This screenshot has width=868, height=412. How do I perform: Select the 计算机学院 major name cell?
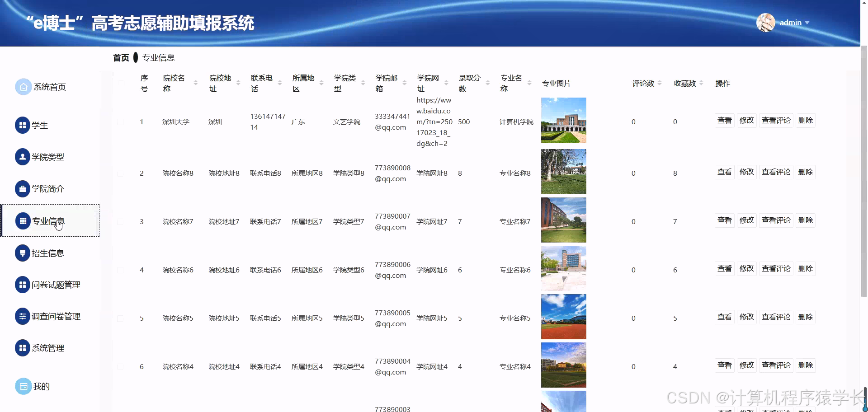click(x=516, y=122)
